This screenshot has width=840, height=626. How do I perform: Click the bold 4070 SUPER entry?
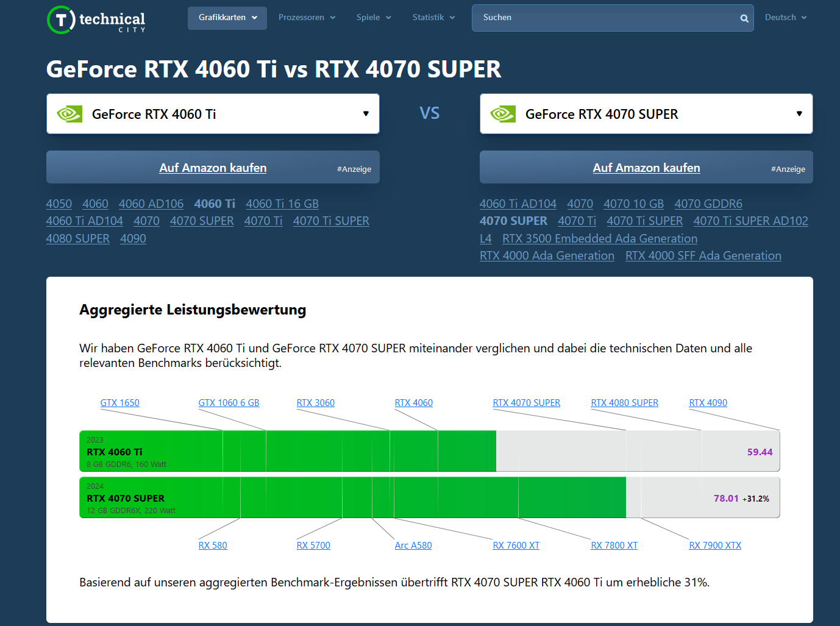(513, 221)
